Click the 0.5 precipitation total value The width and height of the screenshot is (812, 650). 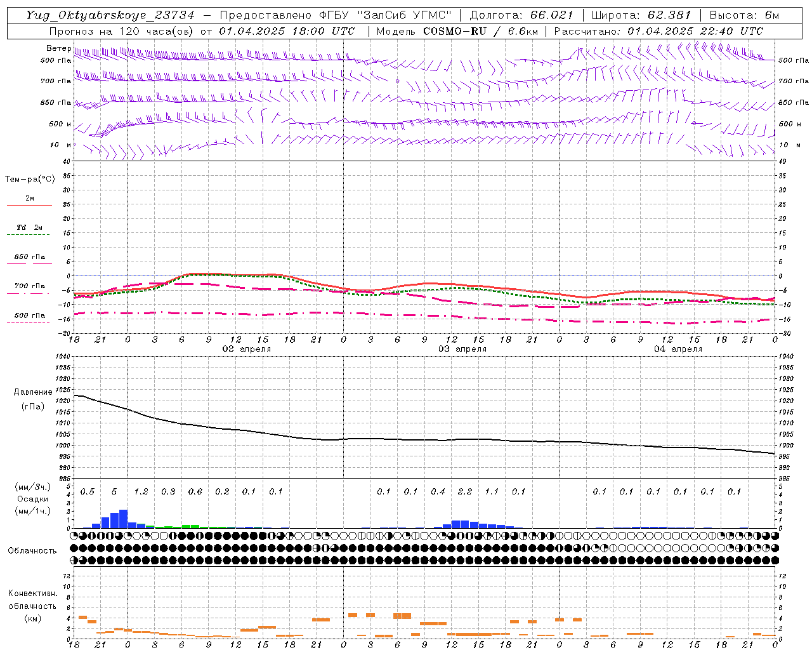88,492
